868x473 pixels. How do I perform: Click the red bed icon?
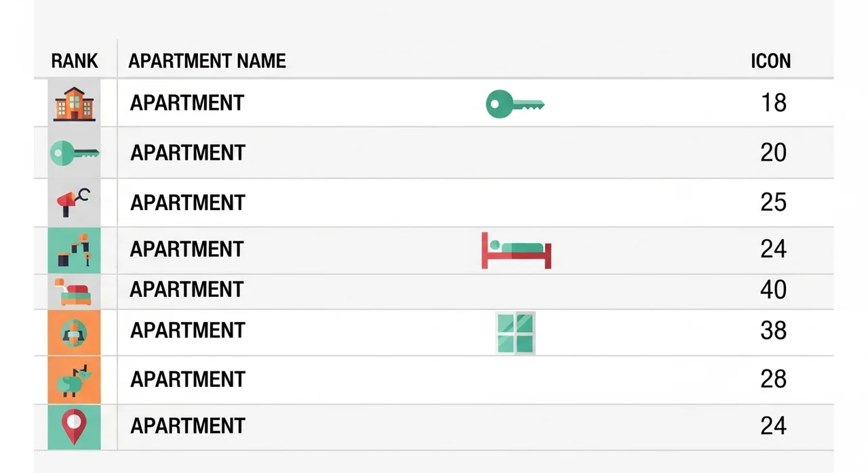point(516,250)
